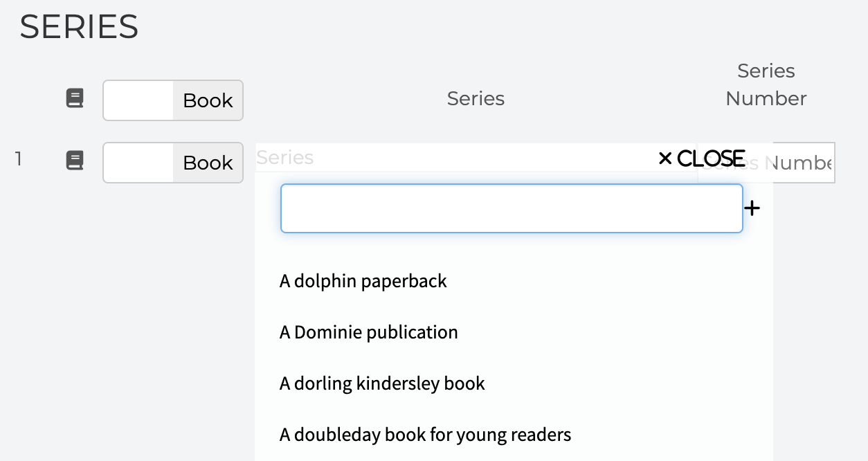This screenshot has height=461, width=868.
Task: Select 'A dolphin paperback' from the list
Action: (x=363, y=281)
